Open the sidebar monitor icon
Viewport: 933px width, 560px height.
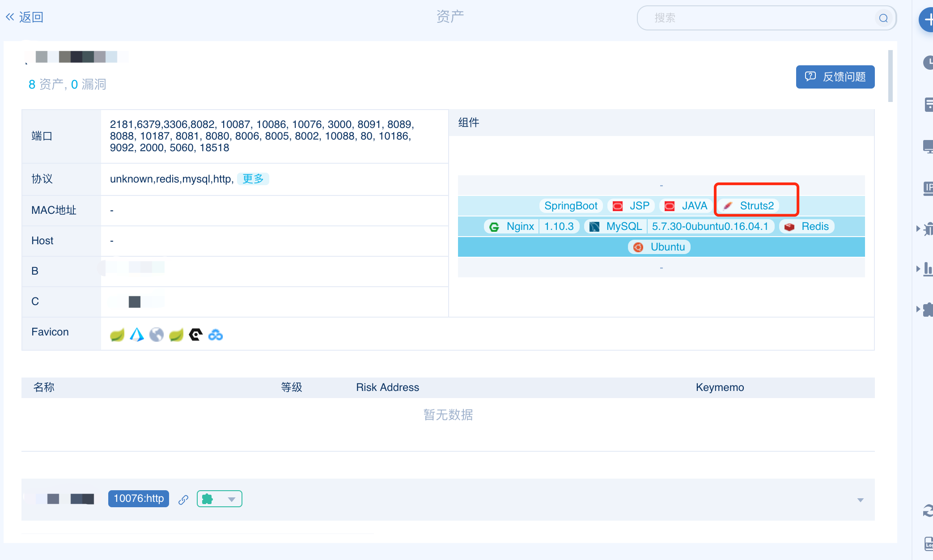coord(929,147)
